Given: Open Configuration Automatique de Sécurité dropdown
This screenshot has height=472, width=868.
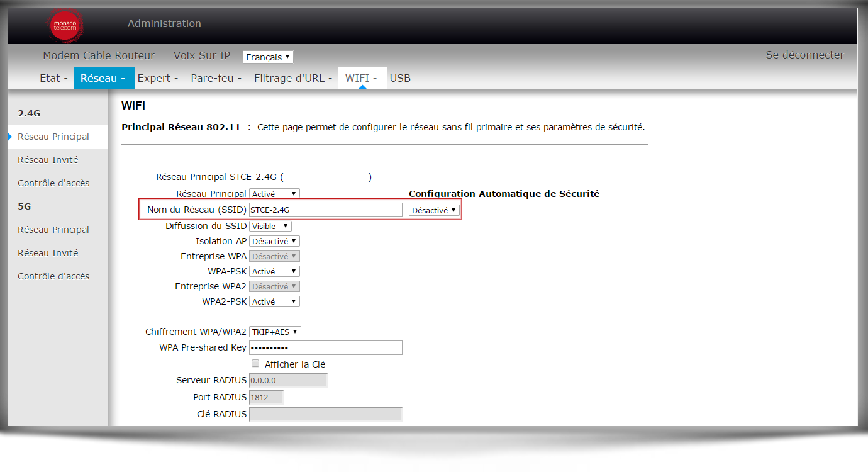Looking at the screenshot, I should (x=434, y=210).
